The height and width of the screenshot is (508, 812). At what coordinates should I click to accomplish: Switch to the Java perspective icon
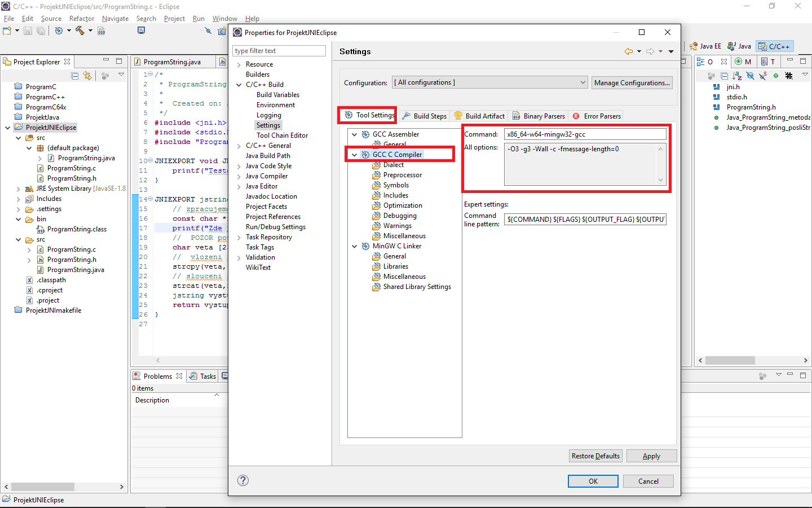[739, 46]
